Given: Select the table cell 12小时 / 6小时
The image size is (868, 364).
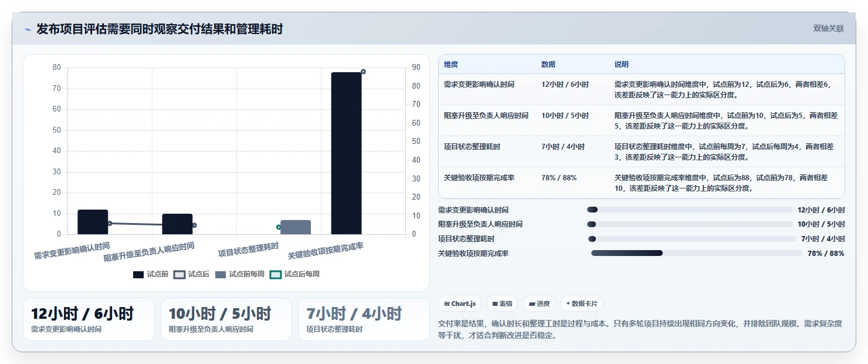Looking at the screenshot, I should click(x=572, y=89).
